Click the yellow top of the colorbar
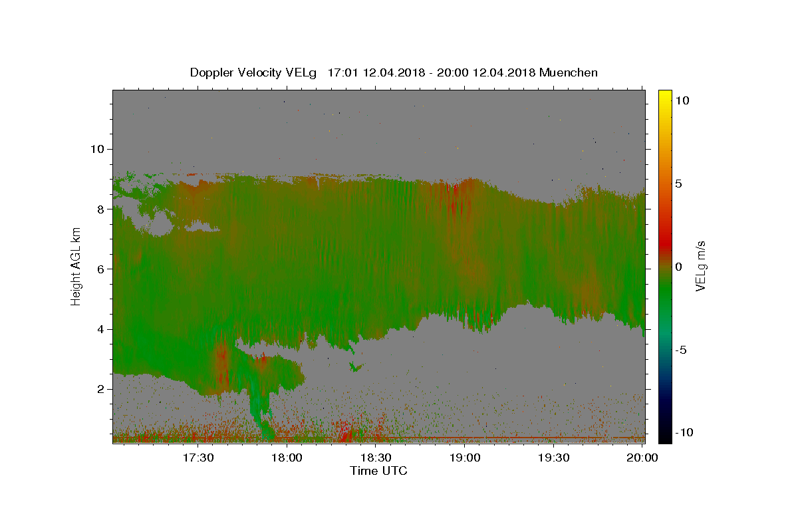 665,96
